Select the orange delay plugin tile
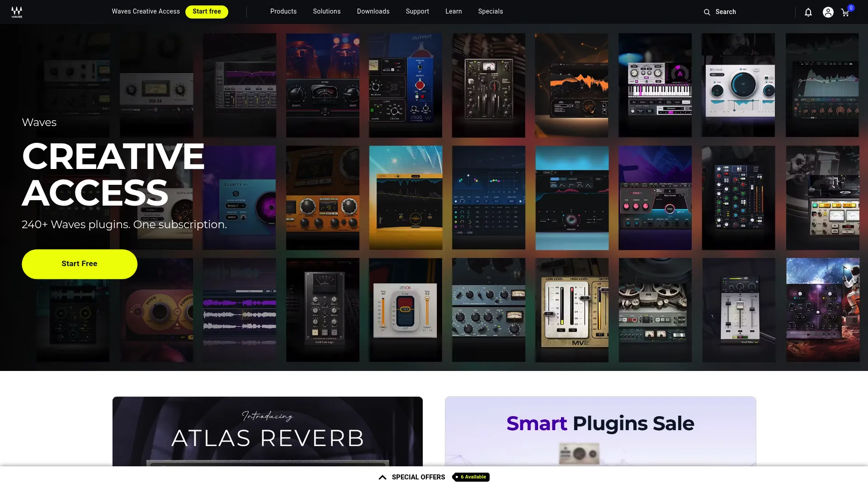The image size is (868, 488). (323, 198)
